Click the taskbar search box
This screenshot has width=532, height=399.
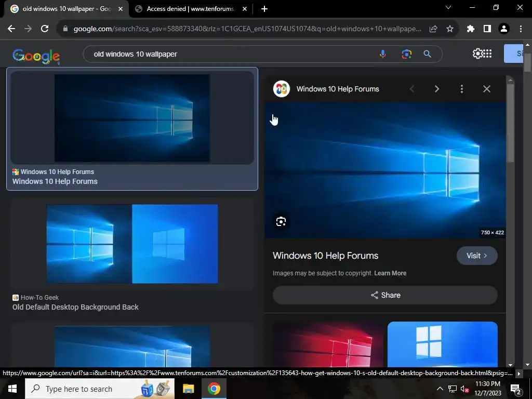pos(99,389)
